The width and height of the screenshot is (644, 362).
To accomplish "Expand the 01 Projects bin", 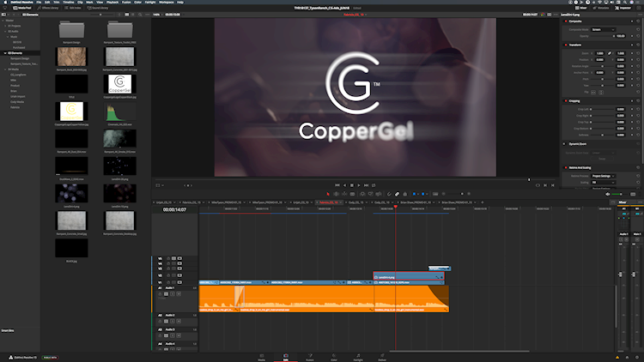I will 5,26.
